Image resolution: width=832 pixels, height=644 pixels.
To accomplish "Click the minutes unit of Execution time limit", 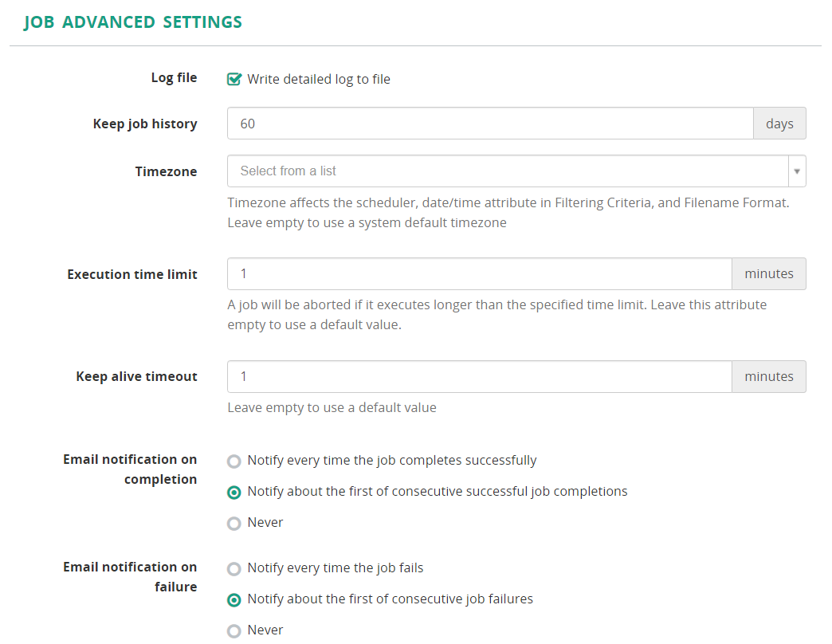I will tap(769, 273).
